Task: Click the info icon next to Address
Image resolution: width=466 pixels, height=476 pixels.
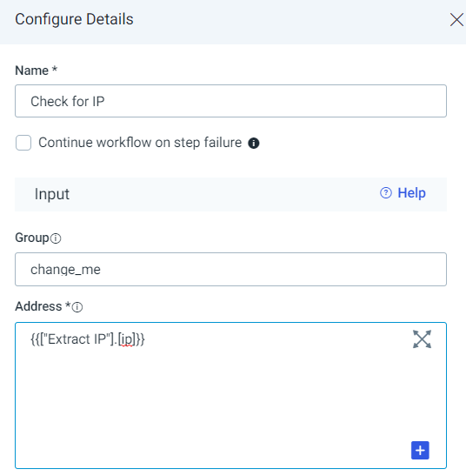Action: click(x=77, y=307)
